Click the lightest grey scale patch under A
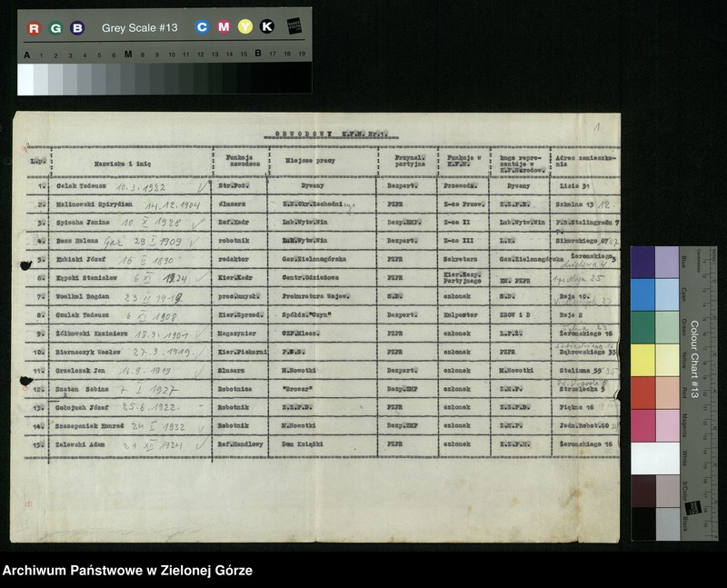Image resolution: width=727 pixels, height=588 pixels. pos(25,79)
